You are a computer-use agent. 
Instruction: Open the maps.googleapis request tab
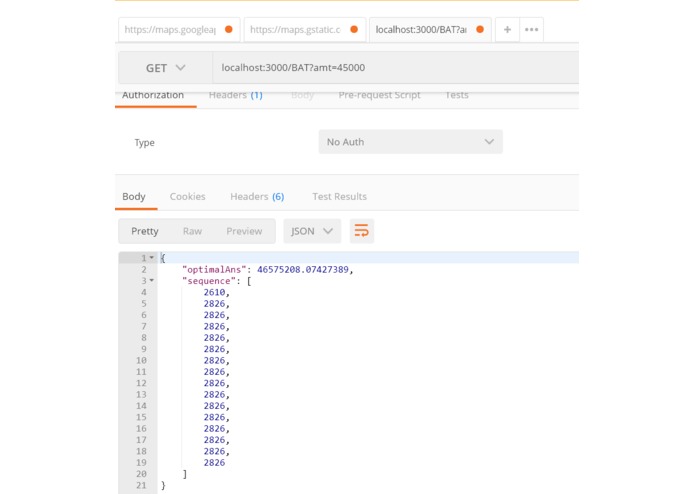pos(179,30)
